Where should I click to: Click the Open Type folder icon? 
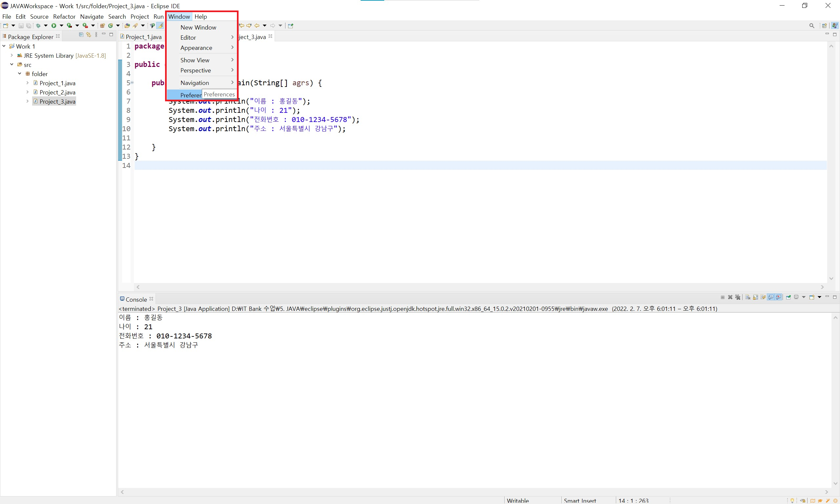(x=127, y=26)
